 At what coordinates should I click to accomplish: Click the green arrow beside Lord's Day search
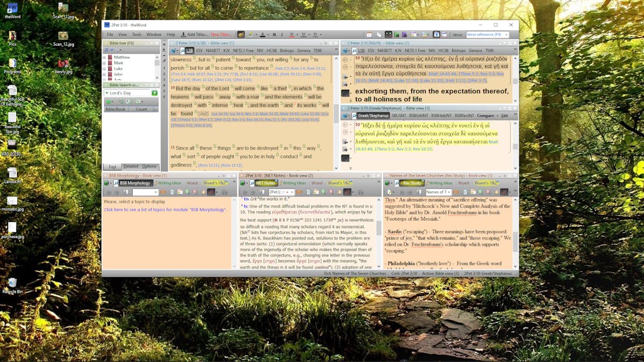coord(155,92)
